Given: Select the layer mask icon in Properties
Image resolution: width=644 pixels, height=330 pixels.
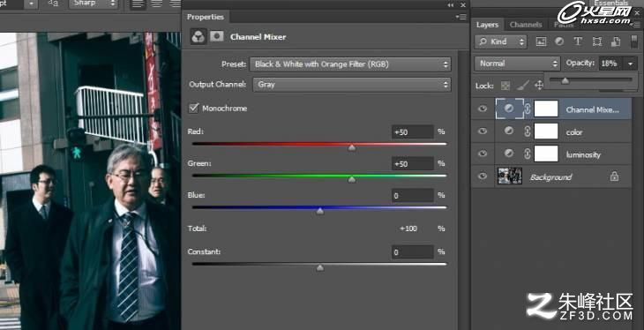Looking at the screenshot, I should point(216,36).
